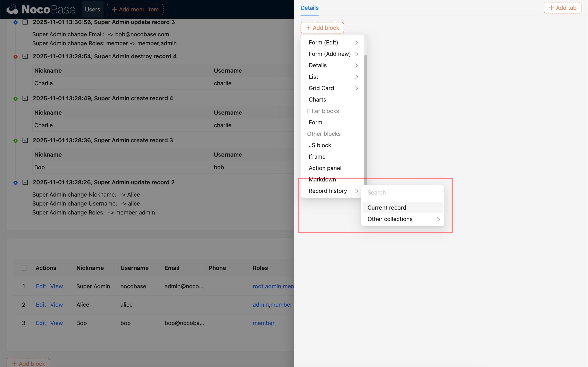
Task: Click the green timeline dot for create record 3
Action: pos(16,140)
